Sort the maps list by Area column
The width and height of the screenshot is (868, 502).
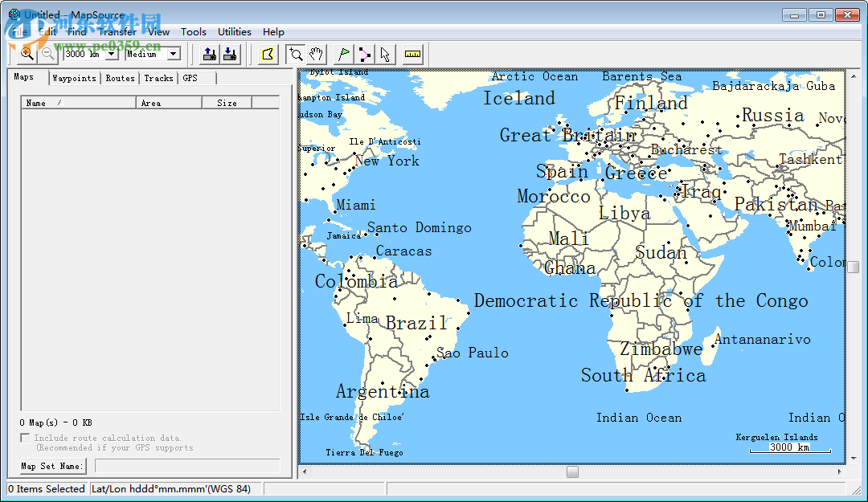click(169, 103)
